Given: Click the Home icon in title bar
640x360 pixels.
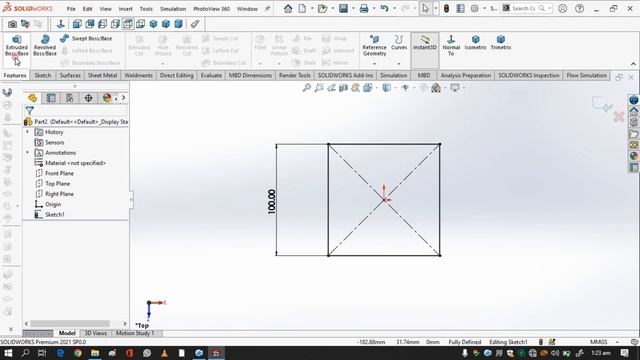Looking at the screenshot, I should [x=288, y=9].
